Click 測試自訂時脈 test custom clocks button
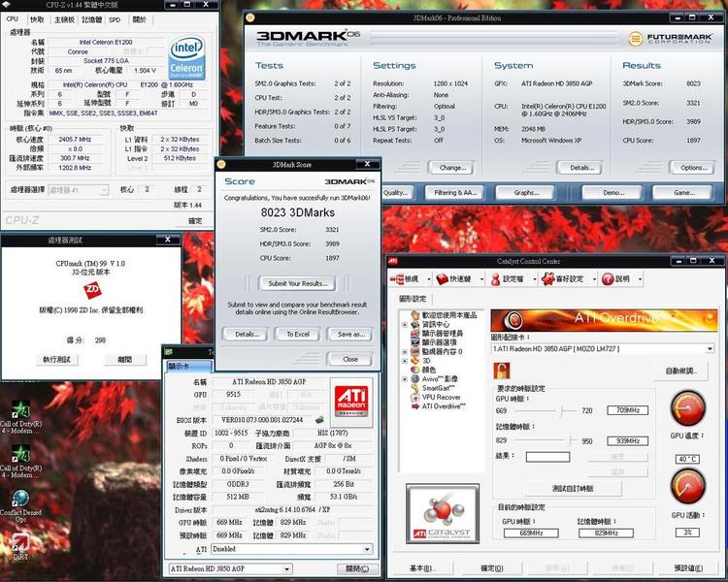This screenshot has height=582, width=728. pyautogui.click(x=574, y=488)
